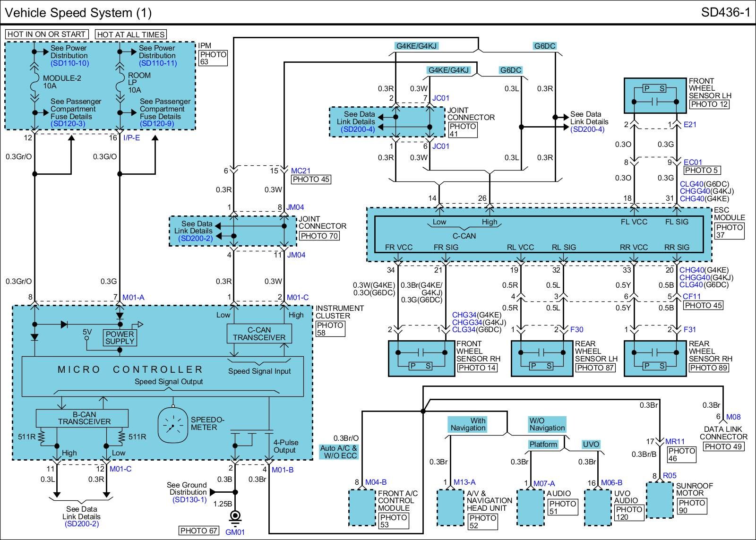The height and width of the screenshot is (540, 756).
Task: Click the POWER SUPPLY block in the cluster
Action: (x=120, y=337)
